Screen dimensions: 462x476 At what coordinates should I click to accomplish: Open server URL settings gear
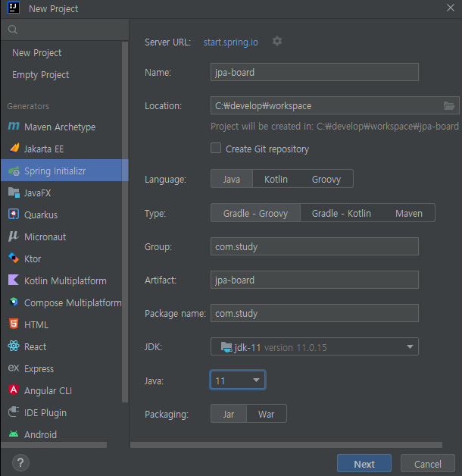[277, 41]
